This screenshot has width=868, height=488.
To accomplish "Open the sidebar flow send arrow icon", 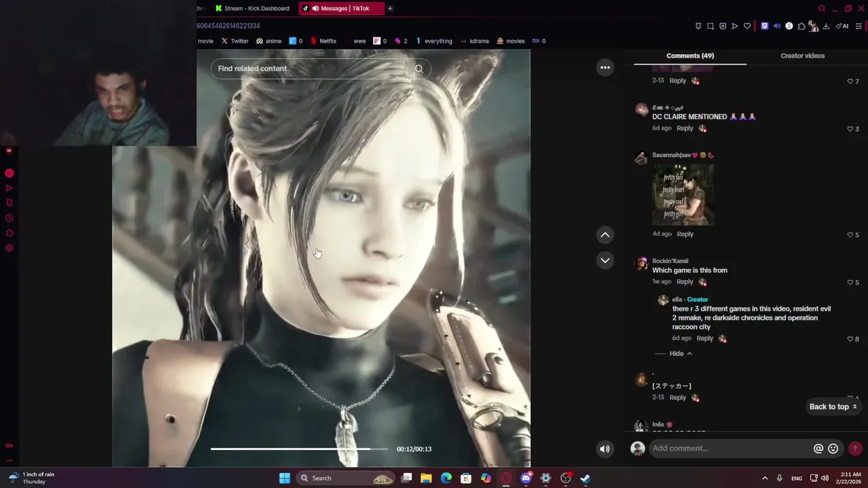I will tap(9, 188).
